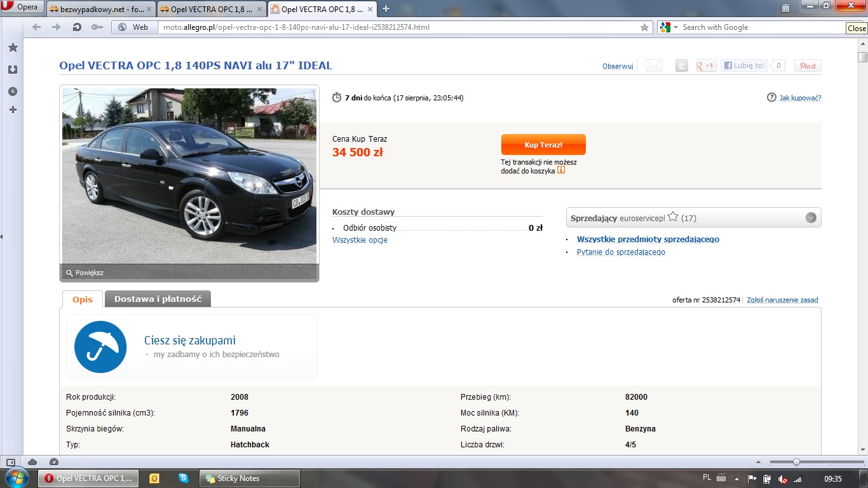Share listing on Twitter icon
The image size is (868, 488).
coord(681,65)
